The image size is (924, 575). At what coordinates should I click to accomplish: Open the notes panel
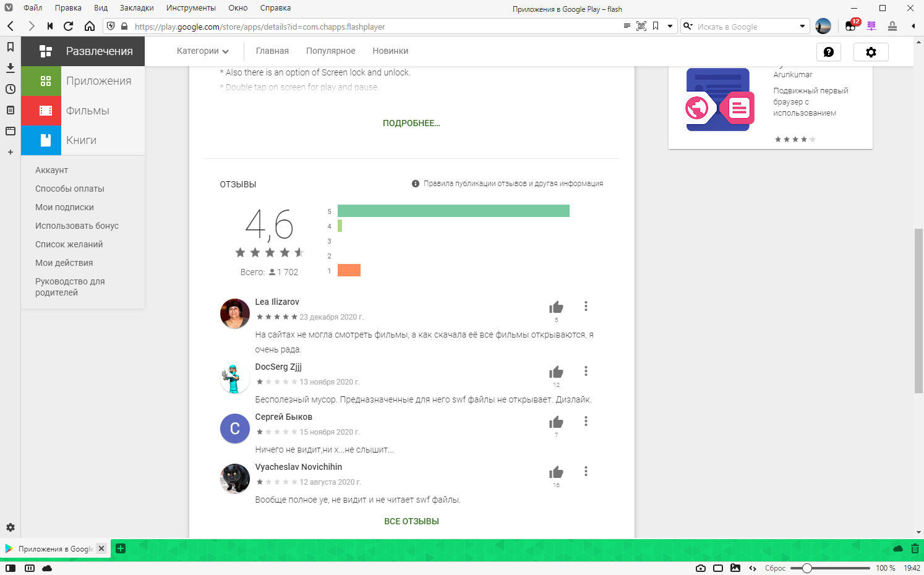click(x=11, y=110)
